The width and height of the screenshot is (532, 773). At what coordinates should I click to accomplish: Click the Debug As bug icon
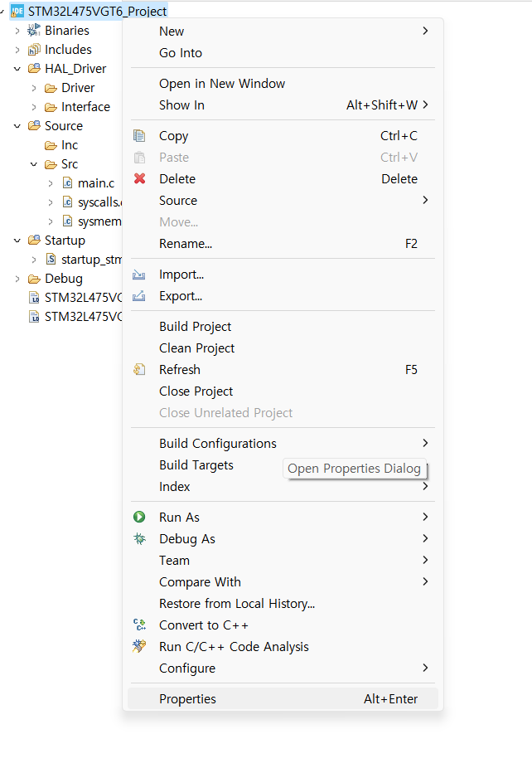pos(139,538)
